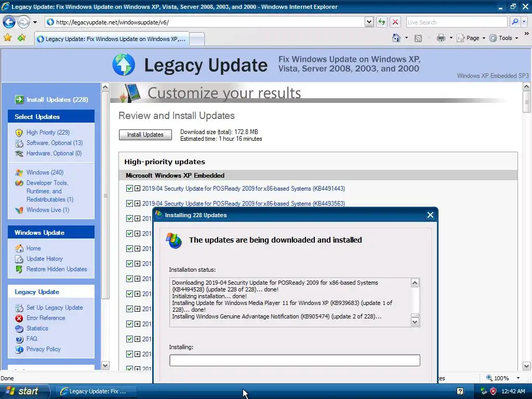
Task: Open the search provider options dropdown
Action: tap(524, 22)
